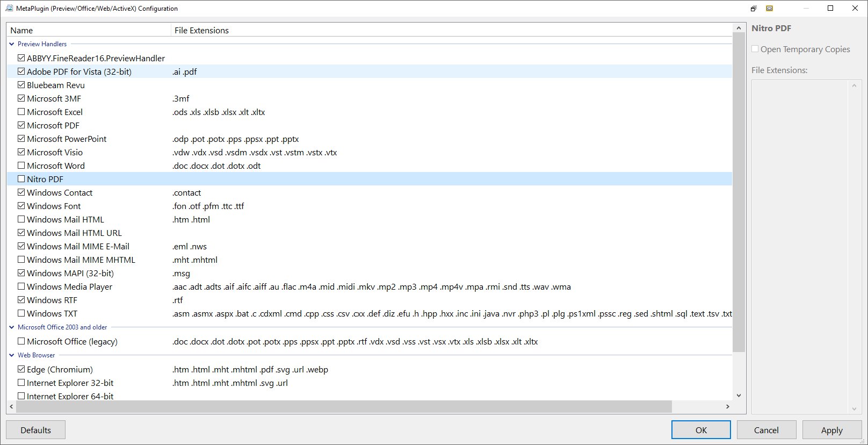Click the File Extensions column header
The width and height of the screenshot is (868, 445).
click(451, 30)
